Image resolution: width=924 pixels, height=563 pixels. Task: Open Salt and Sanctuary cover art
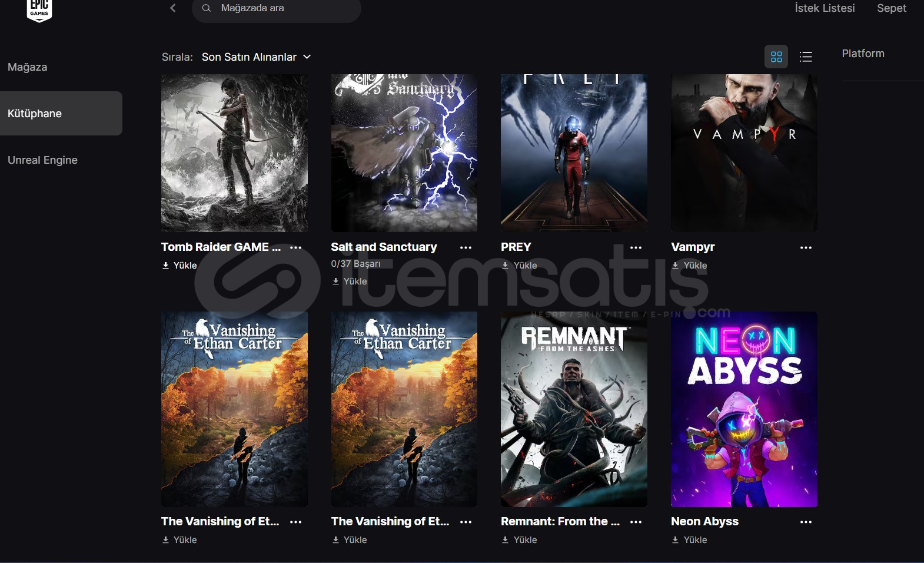[x=404, y=153]
